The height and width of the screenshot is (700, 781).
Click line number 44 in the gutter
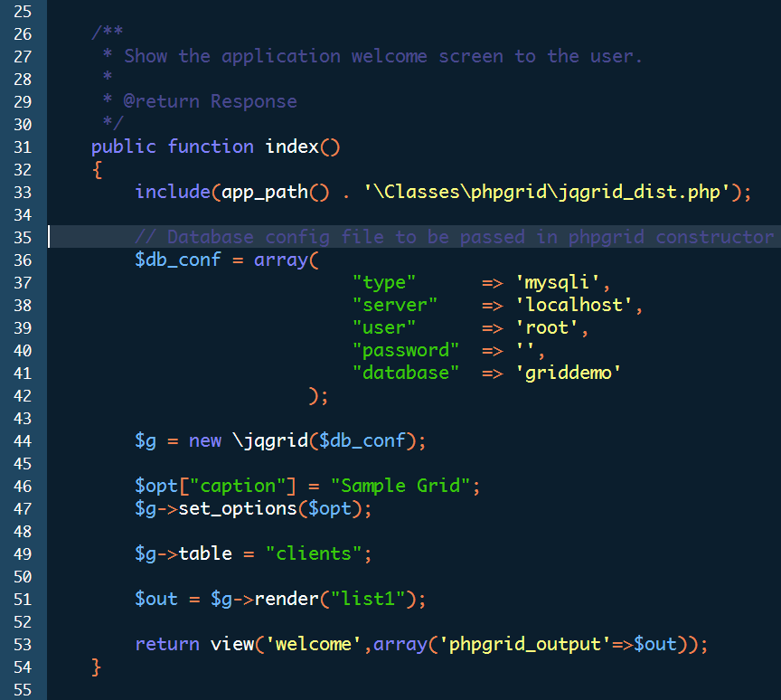(x=23, y=440)
